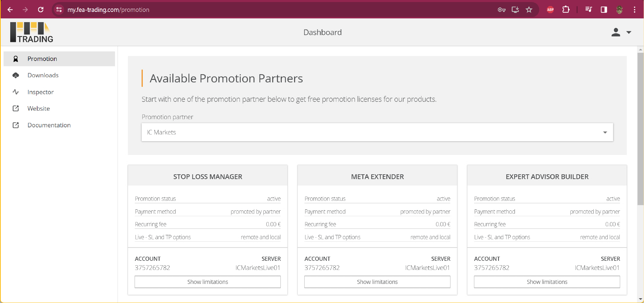The image size is (644, 303).
Task: Open the media control playlist icon
Action: click(x=588, y=10)
